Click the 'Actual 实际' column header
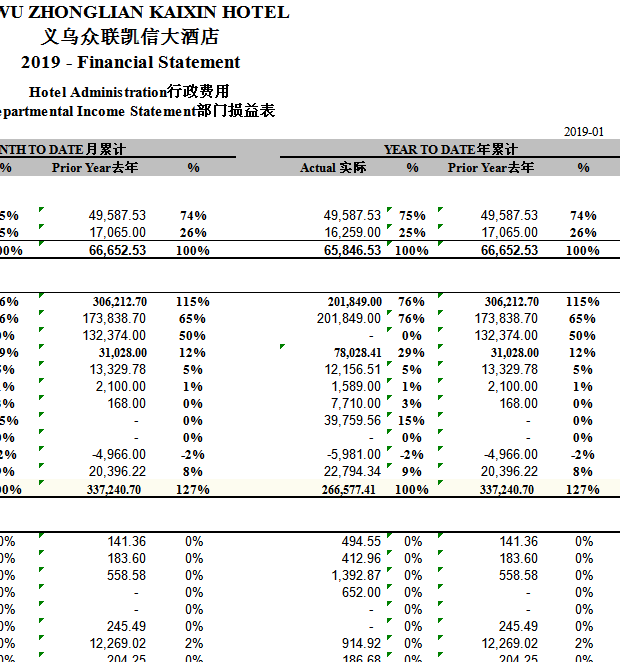620x662 pixels. pyautogui.click(x=333, y=168)
